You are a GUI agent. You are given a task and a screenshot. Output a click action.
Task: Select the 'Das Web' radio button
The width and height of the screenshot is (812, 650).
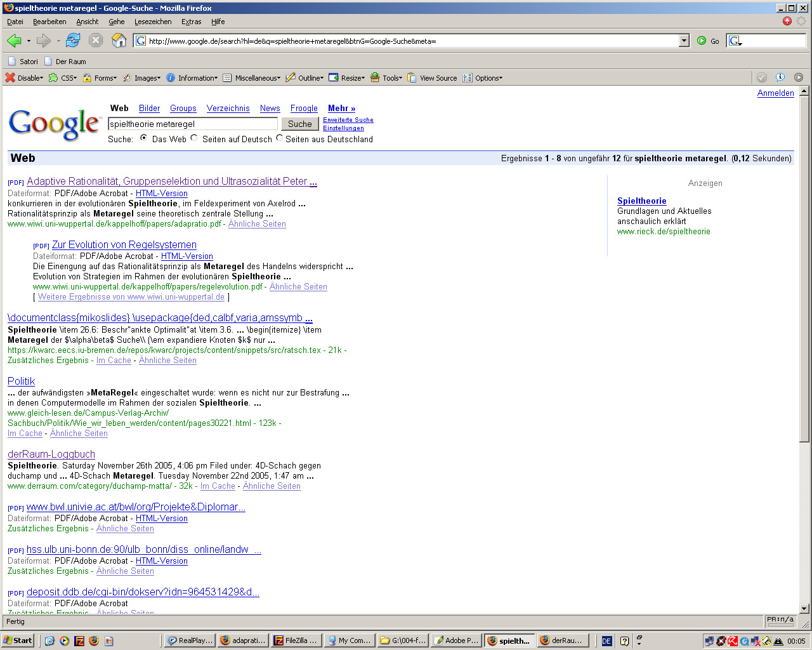(144, 138)
